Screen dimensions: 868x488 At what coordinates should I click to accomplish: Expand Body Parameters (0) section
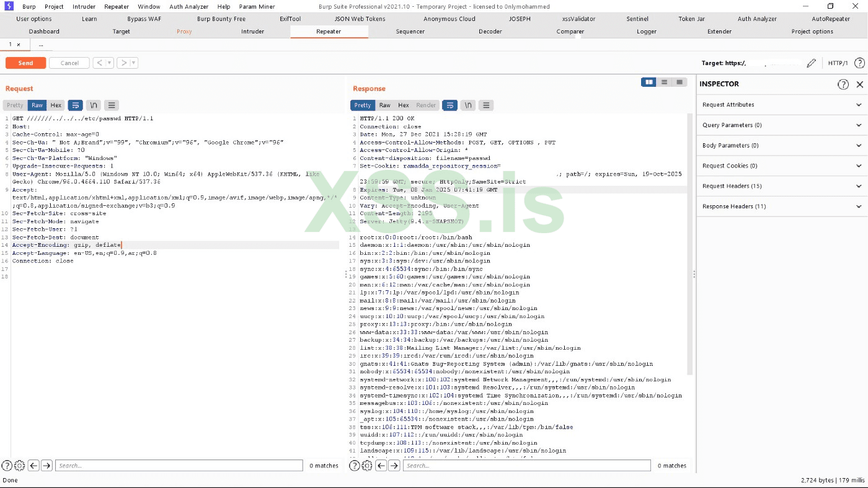(782, 146)
